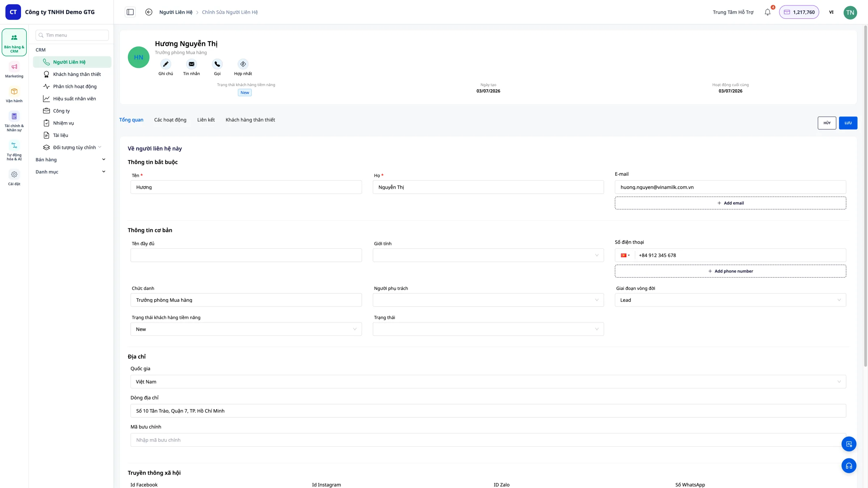Screen dimensions: 868x488
Task: Open the Quốc gia dropdown
Action: (x=488, y=382)
